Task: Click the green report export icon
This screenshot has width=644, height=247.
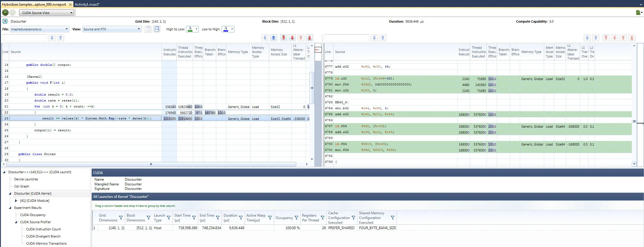Action: (x=638, y=12)
